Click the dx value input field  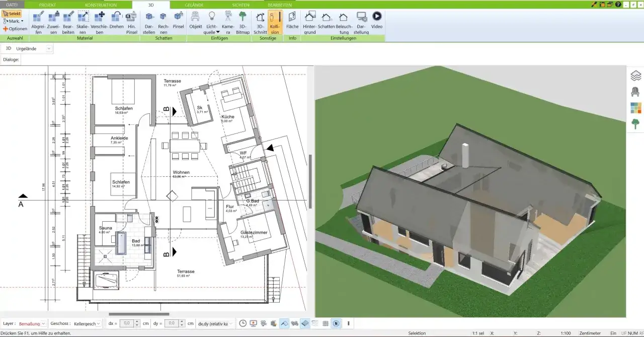(126, 323)
